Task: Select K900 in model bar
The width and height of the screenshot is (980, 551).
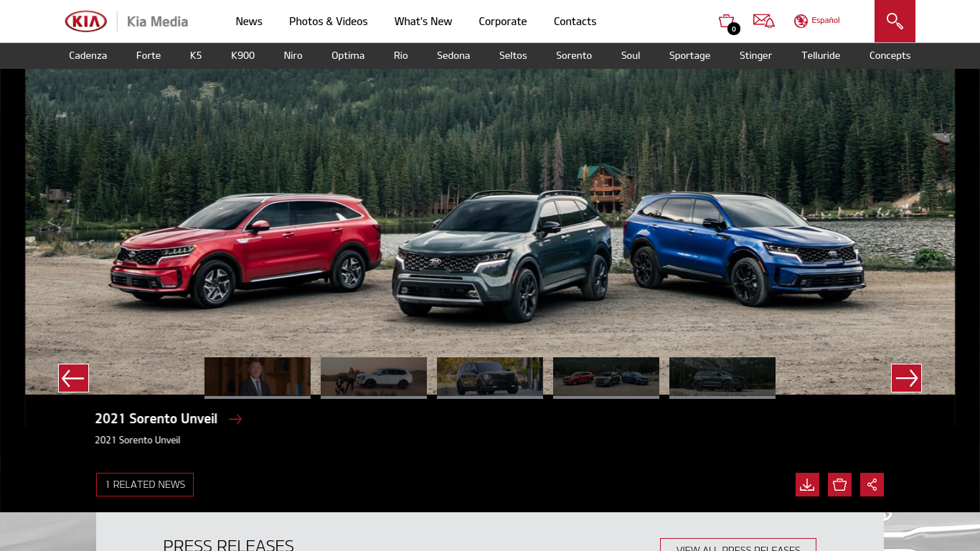Action: 242,55
